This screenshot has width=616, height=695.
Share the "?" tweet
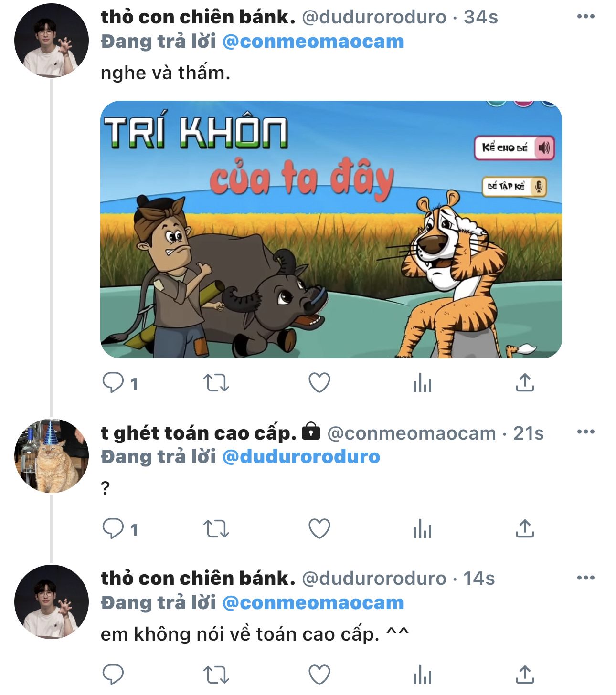click(x=525, y=529)
